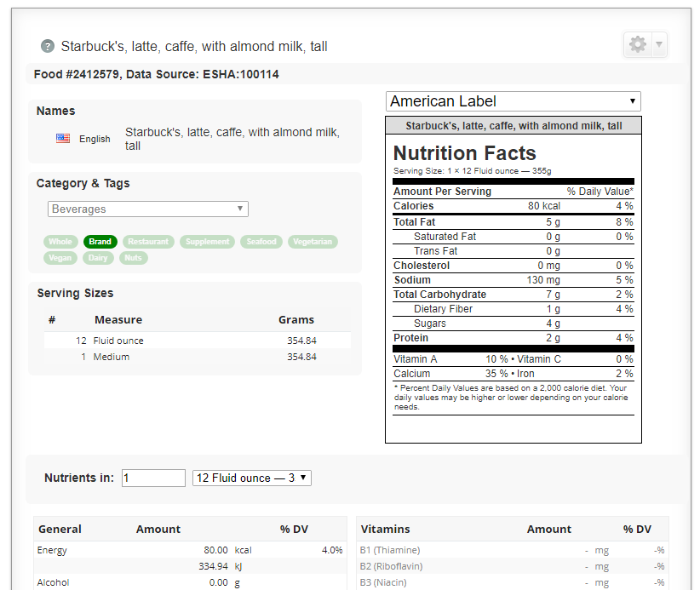Click the B2 (Riboflavin) vitamin row
The image size is (700, 590).
point(513,566)
